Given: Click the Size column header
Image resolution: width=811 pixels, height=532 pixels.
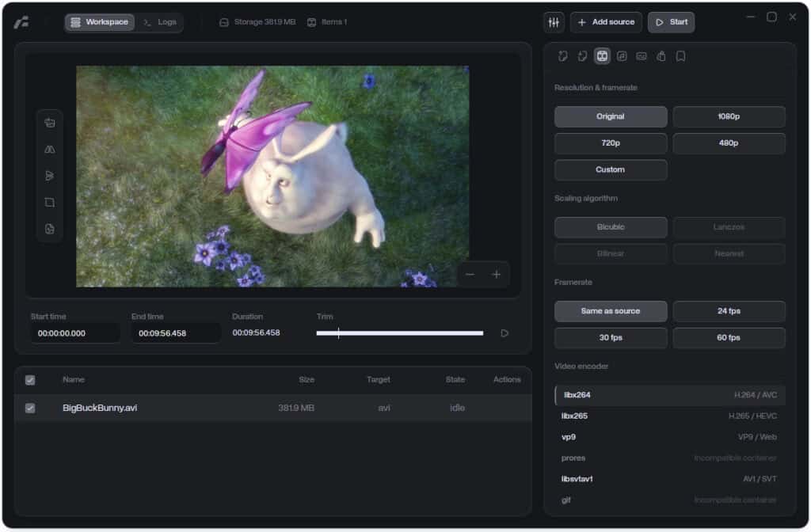Looking at the screenshot, I should tap(307, 380).
